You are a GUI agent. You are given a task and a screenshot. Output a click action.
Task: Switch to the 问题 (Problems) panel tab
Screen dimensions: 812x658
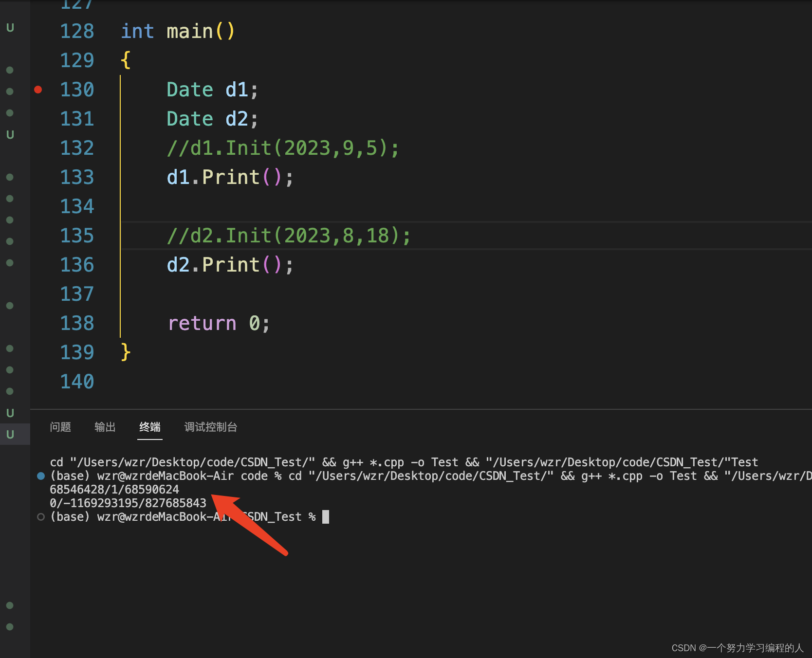[60, 427]
